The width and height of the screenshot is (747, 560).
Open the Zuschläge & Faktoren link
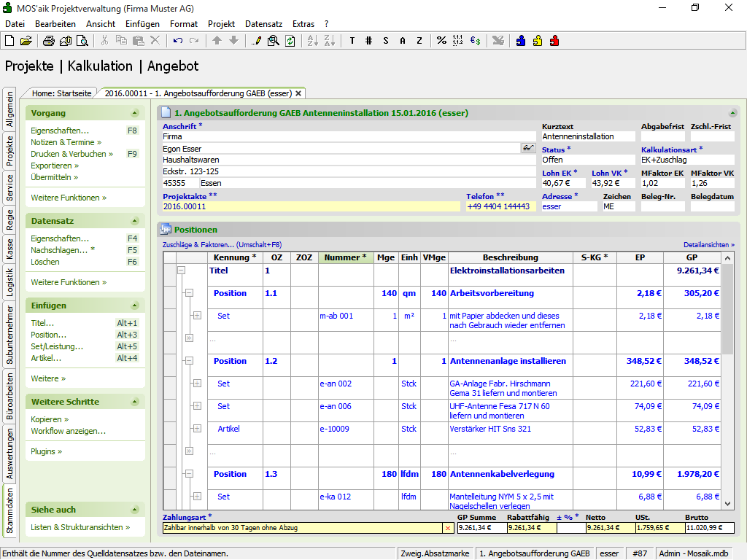click(198, 245)
